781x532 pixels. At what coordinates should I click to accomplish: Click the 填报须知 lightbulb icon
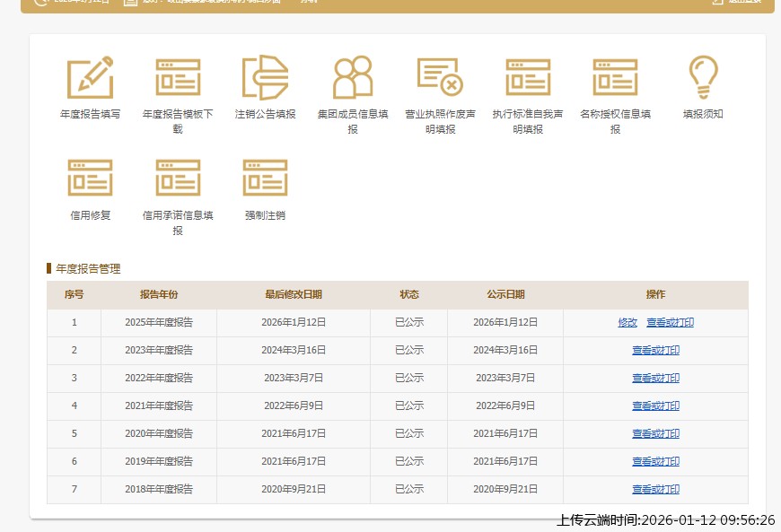click(703, 78)
